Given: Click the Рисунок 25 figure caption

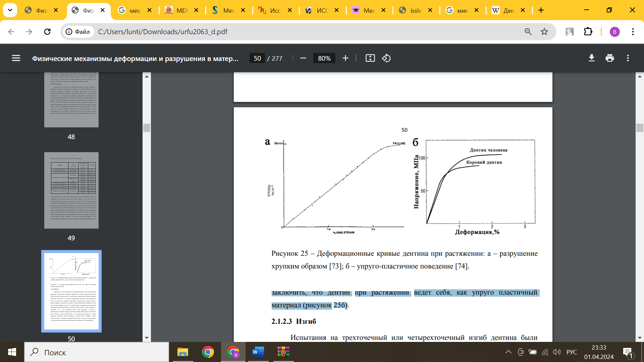Looking at the screenshot, I should click(x=404, y=260).
